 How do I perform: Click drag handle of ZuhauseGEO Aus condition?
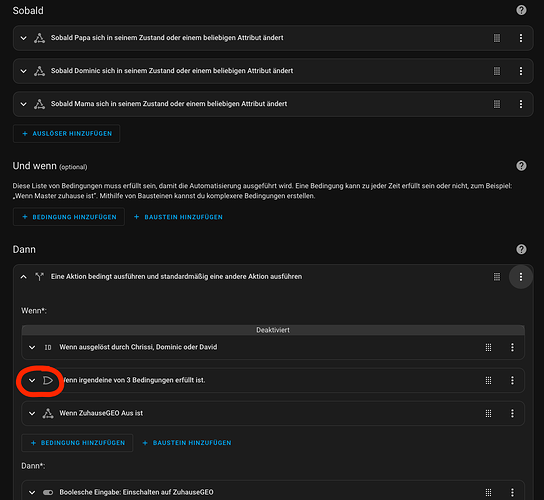pyautogui.click(x=488, y=413)
